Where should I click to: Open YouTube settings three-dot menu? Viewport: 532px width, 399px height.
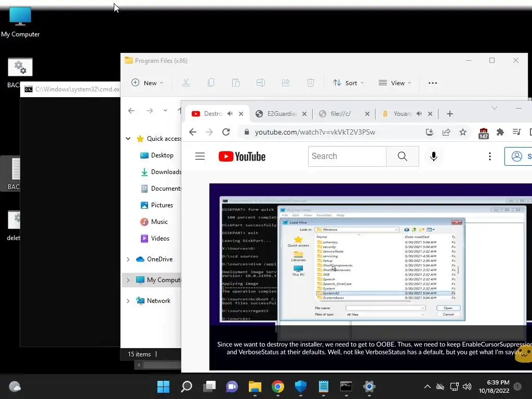tap(489, 156)
